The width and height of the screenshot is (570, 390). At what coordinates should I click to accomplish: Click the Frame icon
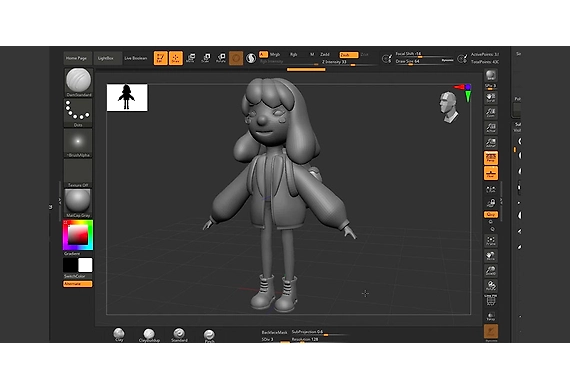pos(491,241)
